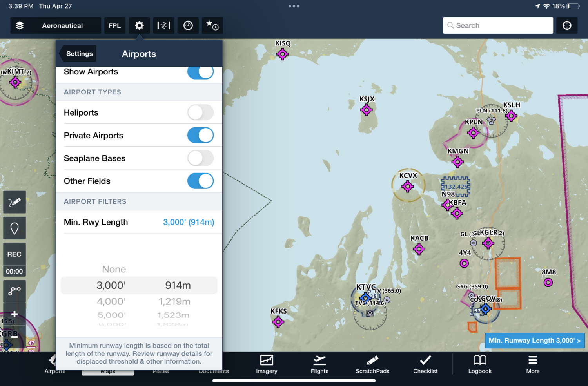Screen dimensions: 588x386
Task: Open the FPL flight plan editor
Action: click(x=115, y=25)
